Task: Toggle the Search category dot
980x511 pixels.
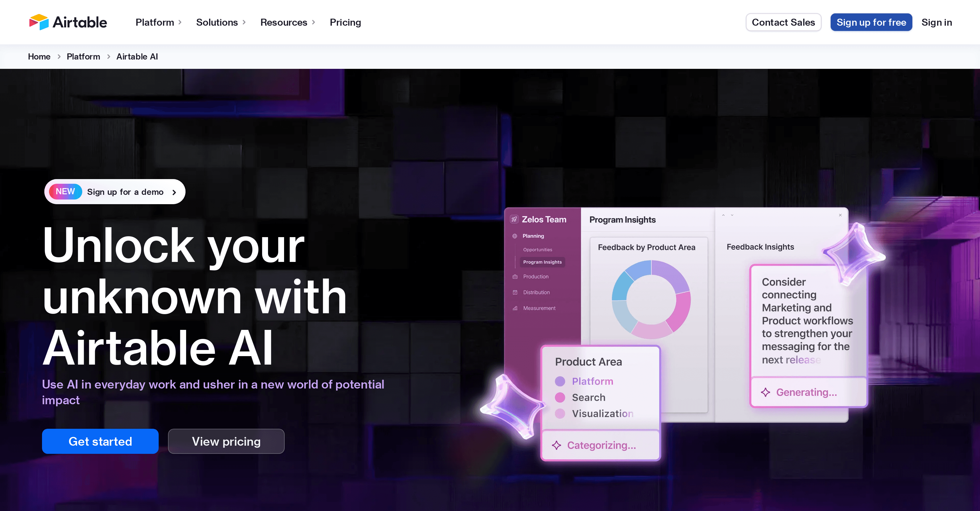Action: [x=560, y=397]
